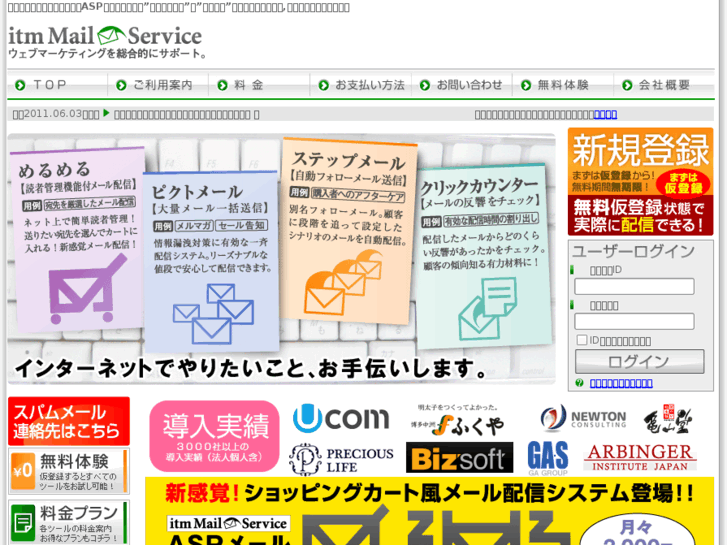
Task: Click the クリックカウンター document envelope icon
Action: click(x=487, y=309)
